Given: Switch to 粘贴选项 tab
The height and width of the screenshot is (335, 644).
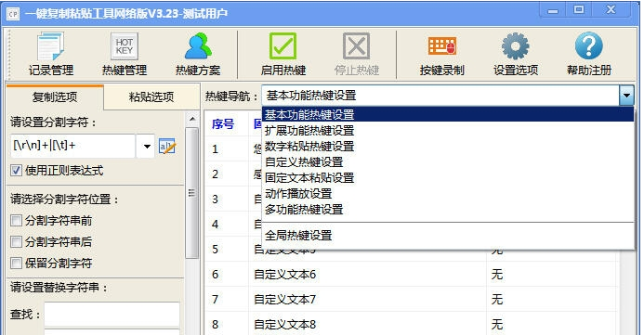Looking at the screenshot, I should point(151,97).
